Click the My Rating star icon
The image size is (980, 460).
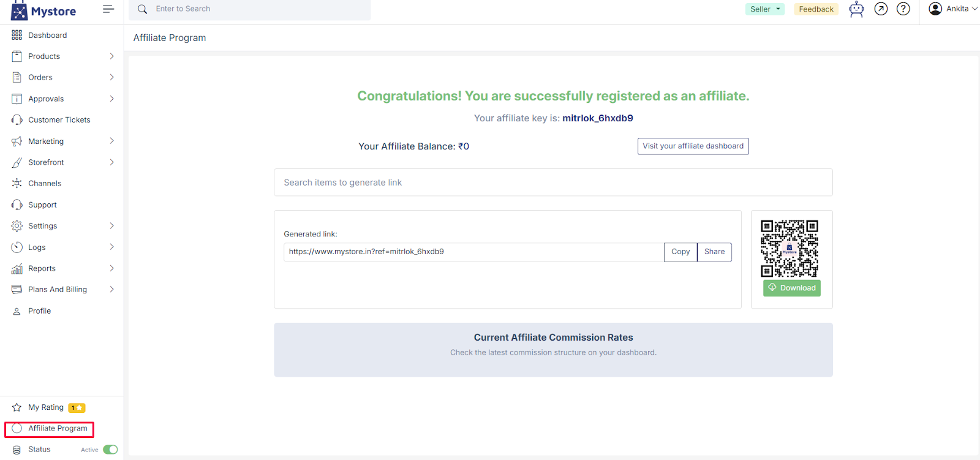(17, 407)
